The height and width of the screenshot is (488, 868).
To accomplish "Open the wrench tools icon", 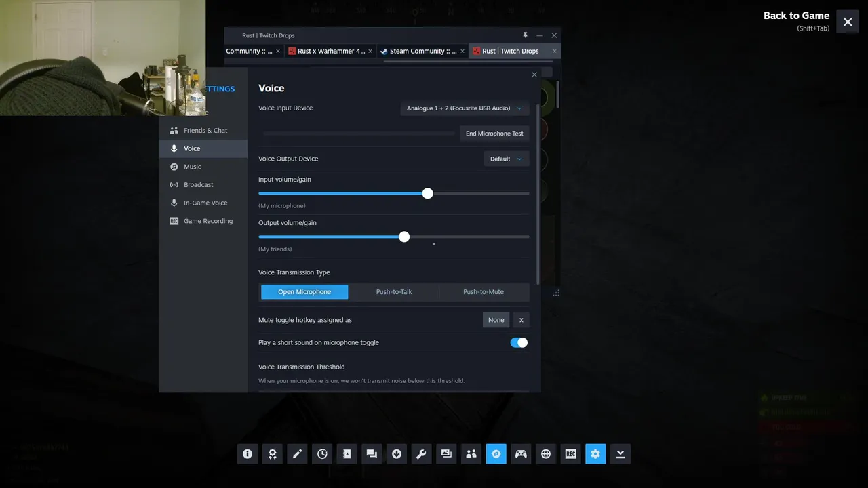I will [x=421, y=454].
